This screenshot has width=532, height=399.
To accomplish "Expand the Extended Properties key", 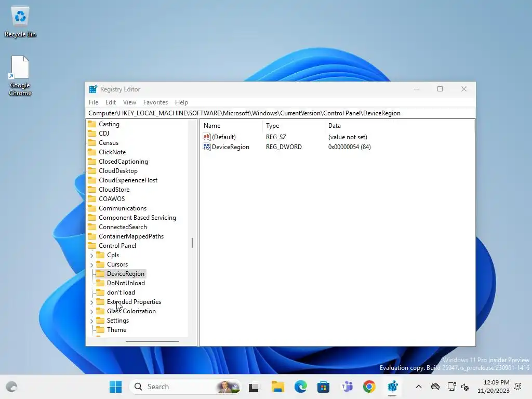I will tap(91, 302).
